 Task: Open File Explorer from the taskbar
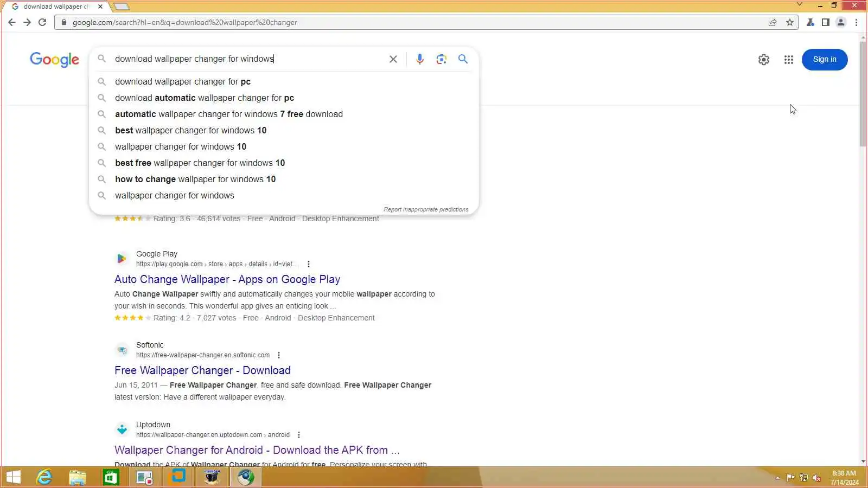click(x=78, y=477)
